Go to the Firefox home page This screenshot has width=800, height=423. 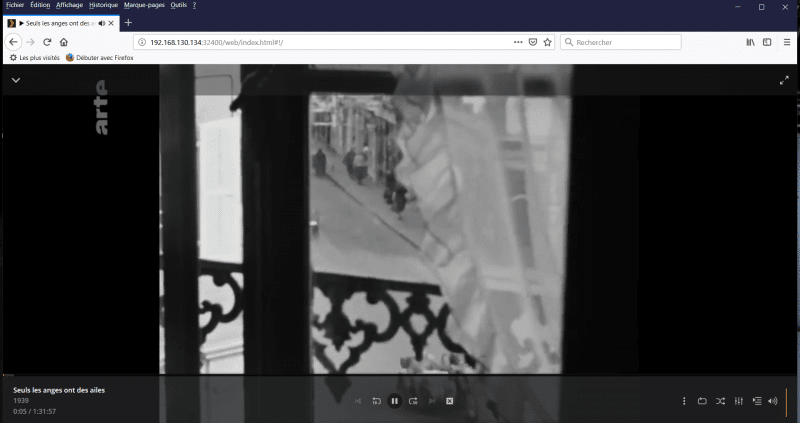64,42
